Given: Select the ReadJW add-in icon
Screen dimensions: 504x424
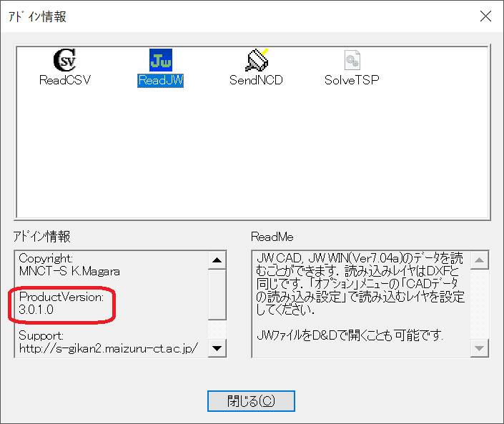Looking at the screenshot, I should tap(161, 59).
